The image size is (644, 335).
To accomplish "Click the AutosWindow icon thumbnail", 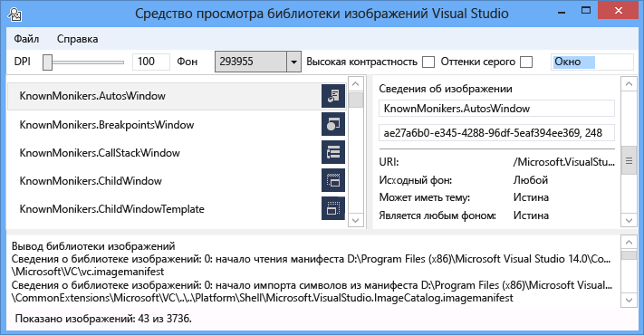I will click(x=333, y=96).
